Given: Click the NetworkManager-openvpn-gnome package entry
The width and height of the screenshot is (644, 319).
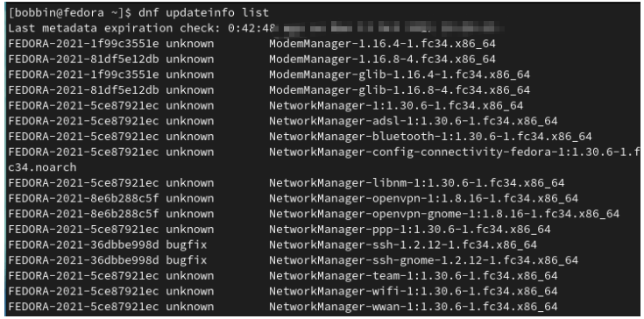Looking at the screenshot, I should (444, 214).
